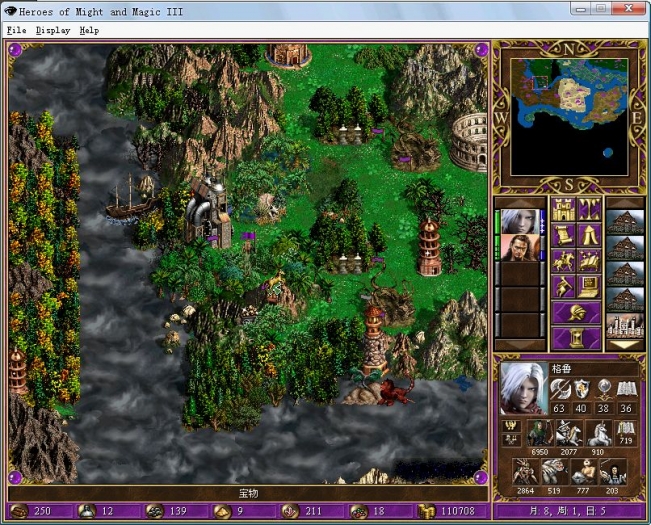Maximize the Heroes of Might and Magic III window

point(602,8)
